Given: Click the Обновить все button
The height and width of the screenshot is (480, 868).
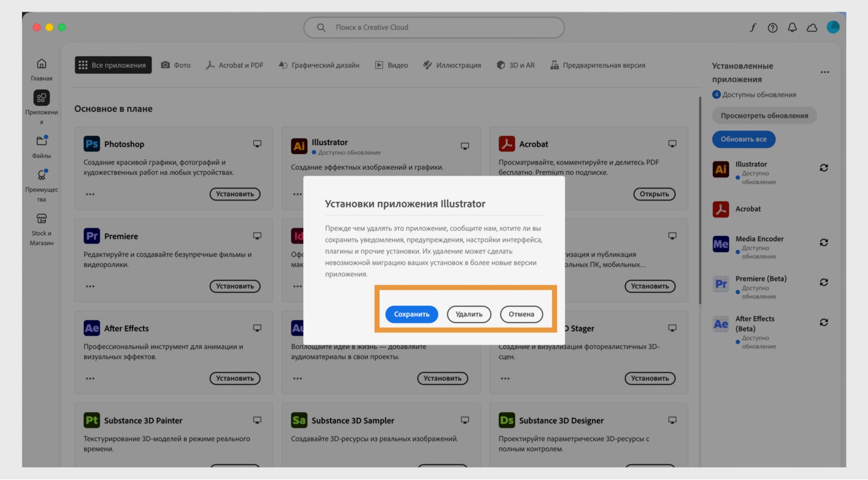Looking at the screenshot, I should [744, 139].
